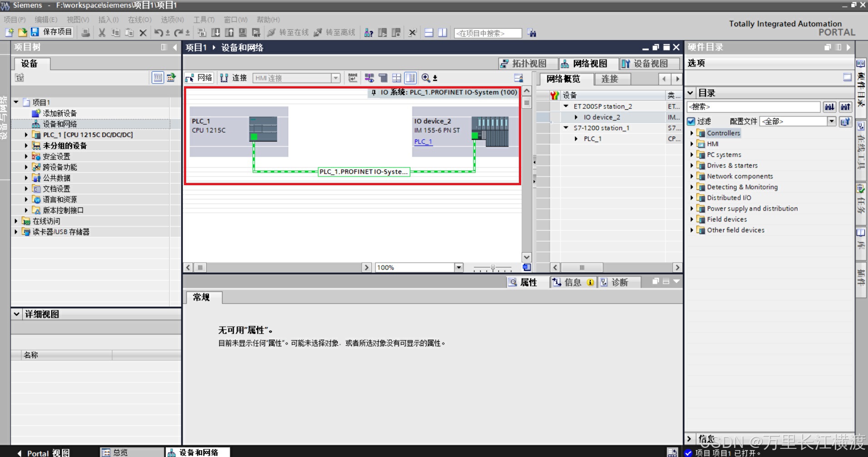Click the start runtime RT icon
This screenshot has height=457, width=868.
256,33
